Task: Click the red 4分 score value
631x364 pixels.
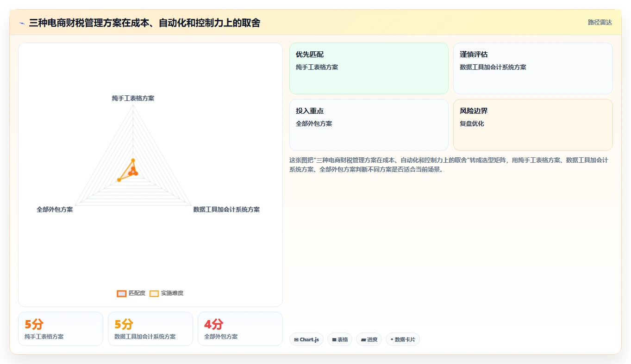Action: click(x=213, y=324)
